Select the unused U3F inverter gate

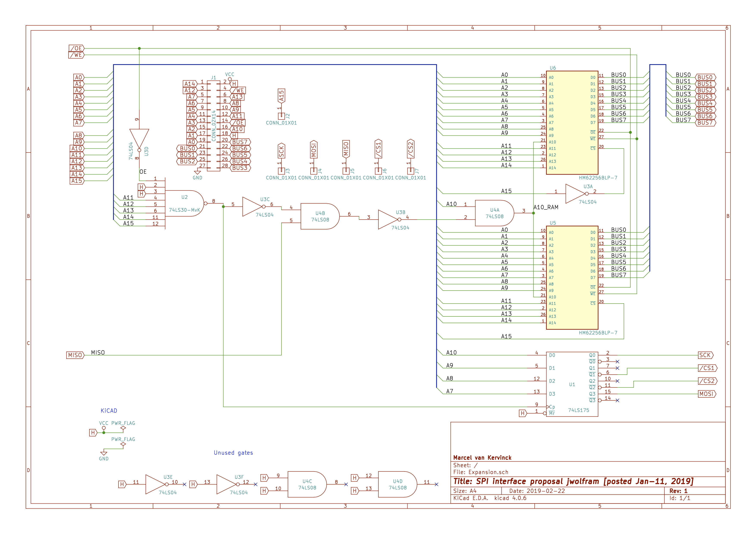click(x=228, y=484)
